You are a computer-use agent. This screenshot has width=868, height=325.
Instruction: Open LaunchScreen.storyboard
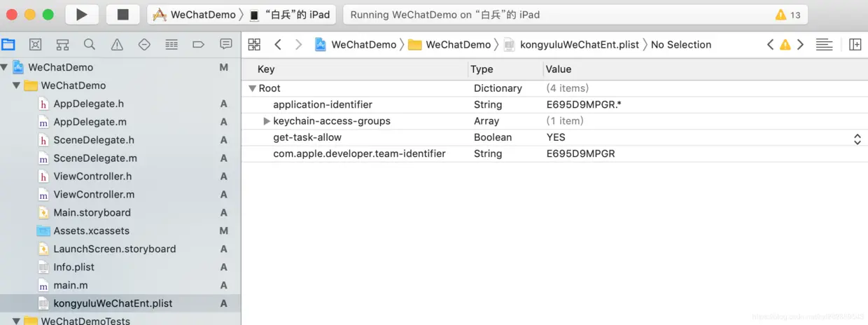click(x=115, y=249)
